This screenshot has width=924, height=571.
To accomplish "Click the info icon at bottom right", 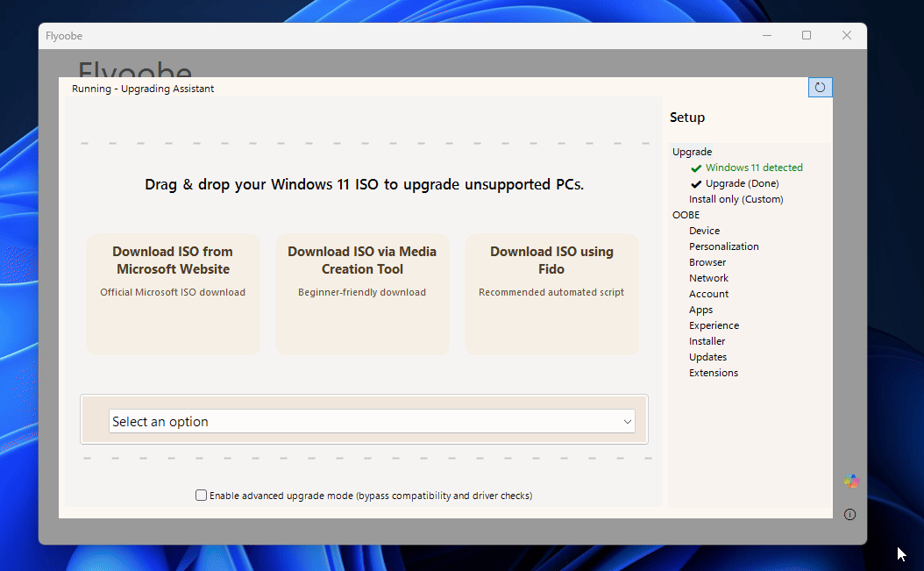I will pyautogui.click(x=849, y=514).
